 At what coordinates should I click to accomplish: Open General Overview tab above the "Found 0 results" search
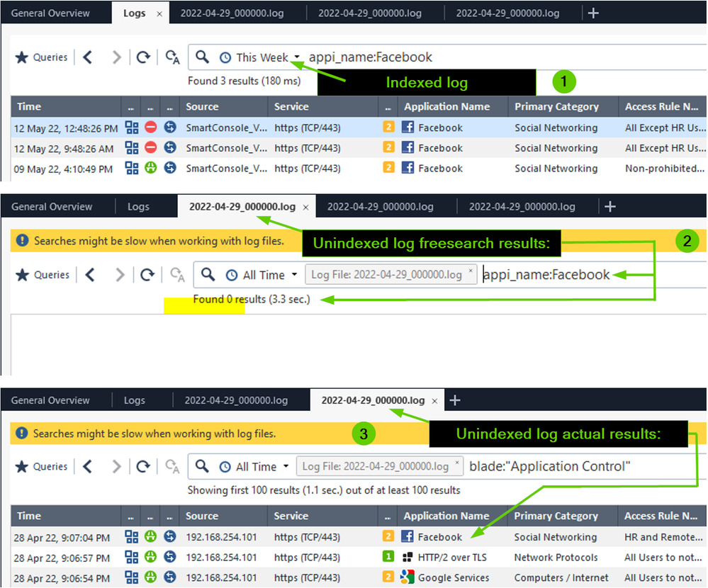tap(52, 207)
